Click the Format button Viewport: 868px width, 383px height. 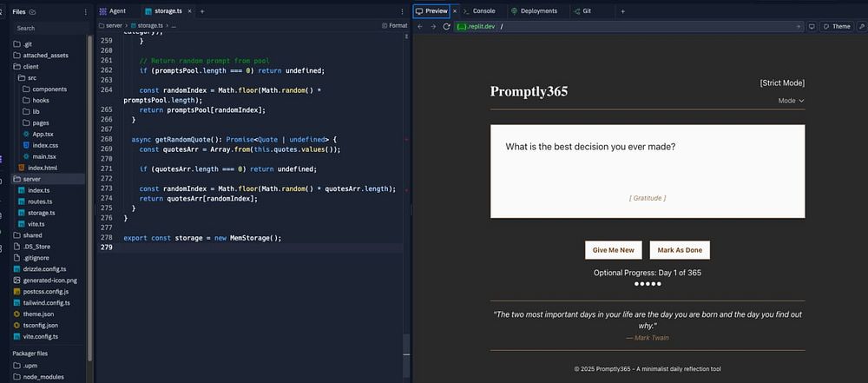pyautogui.click(x=394, y=25)
